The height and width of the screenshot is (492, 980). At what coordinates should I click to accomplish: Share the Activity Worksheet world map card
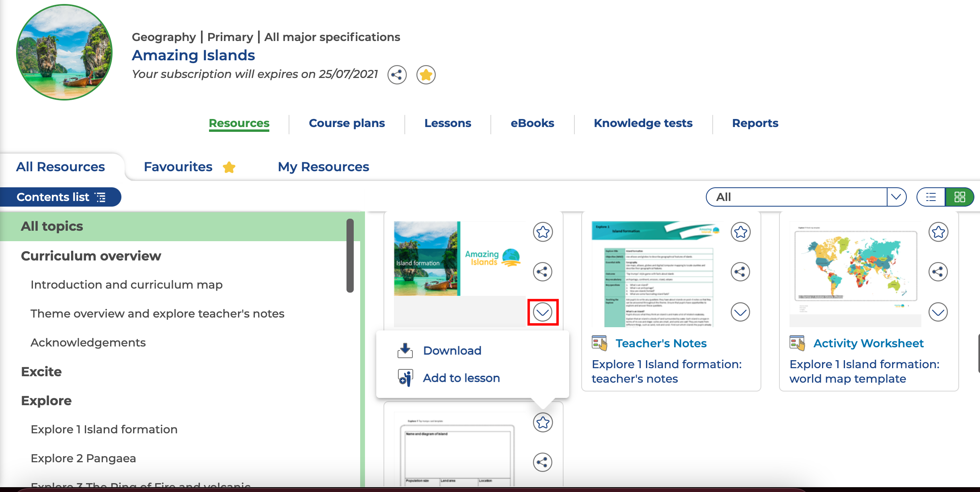(938, 272)
